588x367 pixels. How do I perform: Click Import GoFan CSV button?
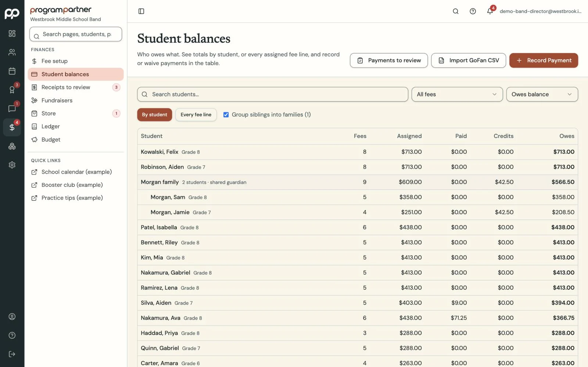469,60
